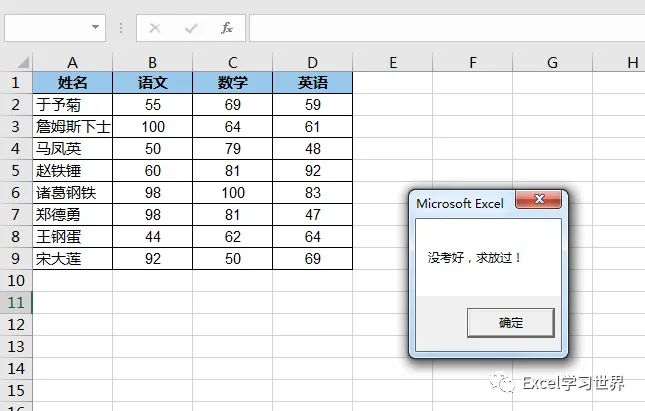Select the cell containing 马凤英

click(72, 149)
